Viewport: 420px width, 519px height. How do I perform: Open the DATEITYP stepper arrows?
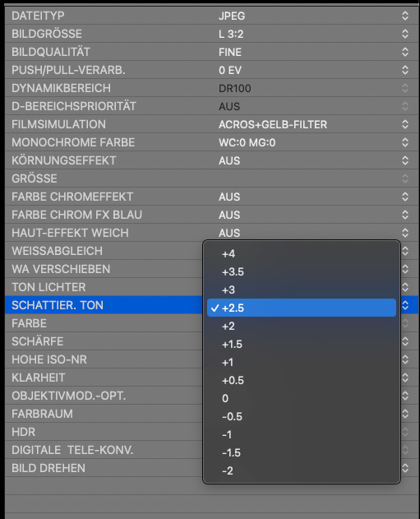(x=405, y=16)
